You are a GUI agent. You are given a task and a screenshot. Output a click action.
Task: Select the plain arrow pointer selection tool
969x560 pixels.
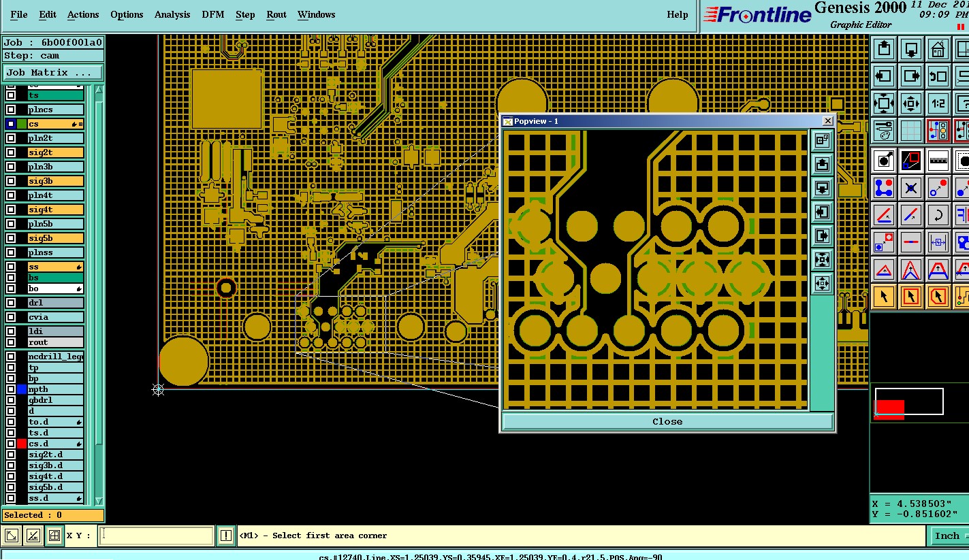point(884,297)
